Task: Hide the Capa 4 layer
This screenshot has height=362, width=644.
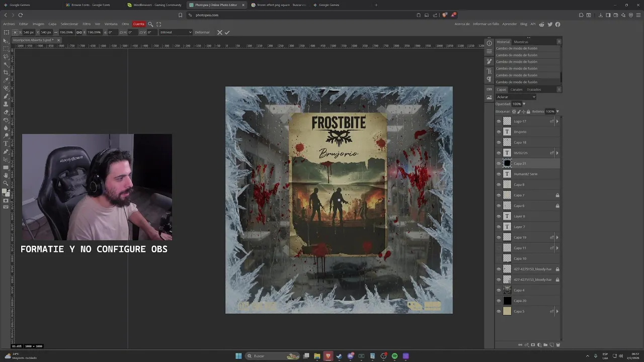Action: [499, 290]
